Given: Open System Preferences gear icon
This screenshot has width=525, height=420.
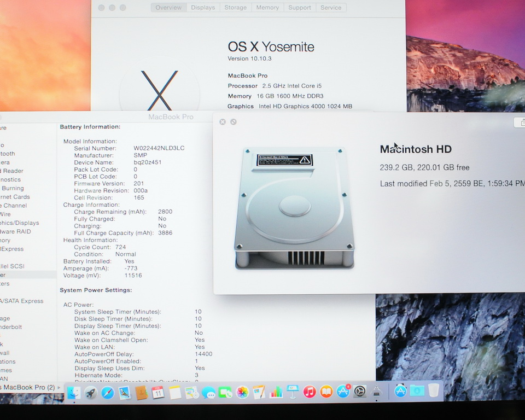Looking at the screenshot, I should pyautogui.click(x=360, y=391).
